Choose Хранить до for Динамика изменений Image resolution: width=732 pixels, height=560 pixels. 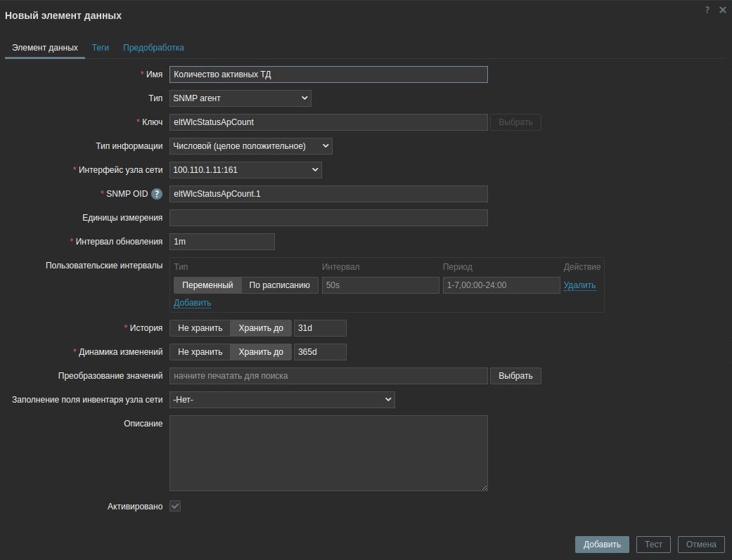coord(261,352)
